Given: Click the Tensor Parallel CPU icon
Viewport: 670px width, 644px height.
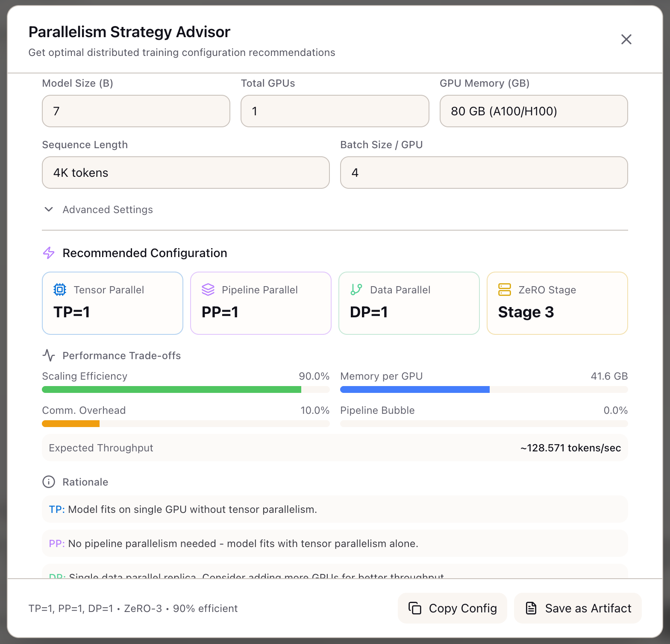Looking at the screenshot, I should point(59,290).
